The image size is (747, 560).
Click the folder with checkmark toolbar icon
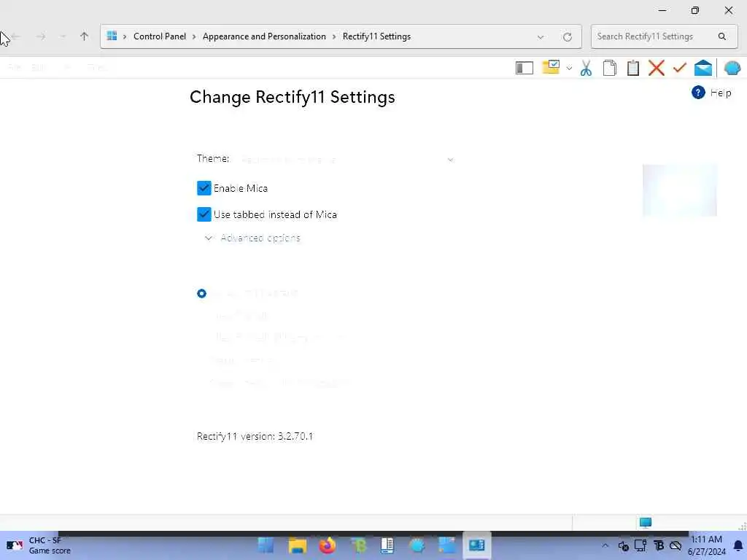tap(551, 67)
